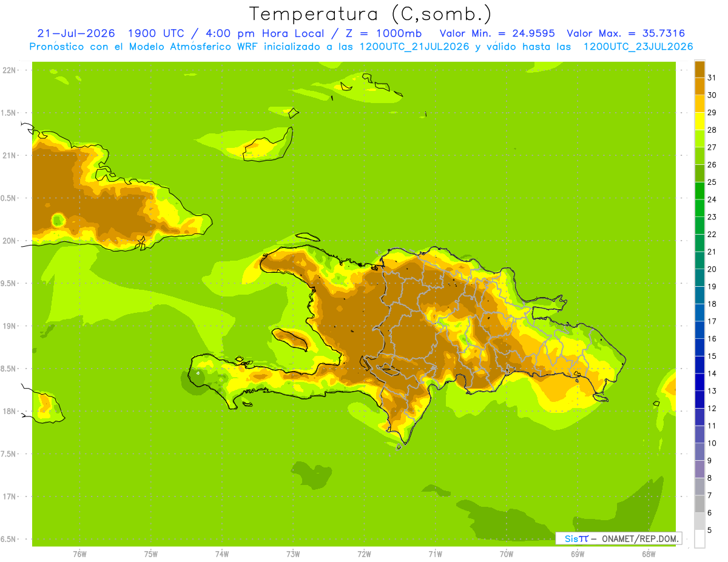728x562 pixels.
Task: Click the '19N' latitude label
Action: [x=9, y=326]
